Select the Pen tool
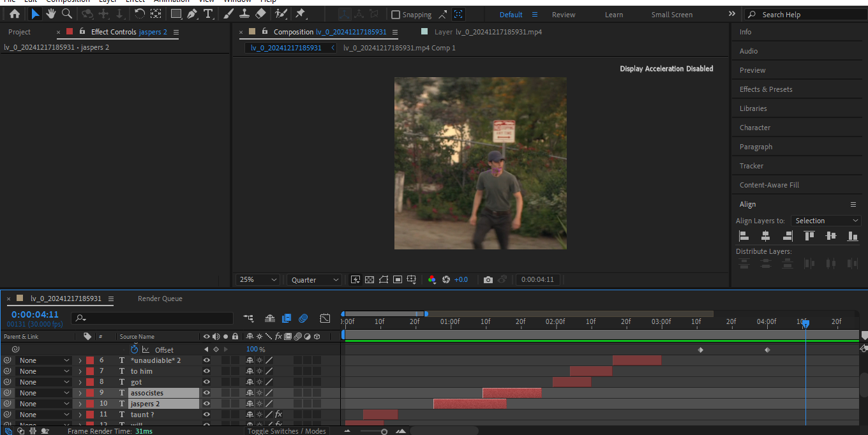868x435 pixels. click(x=192, y=14)
